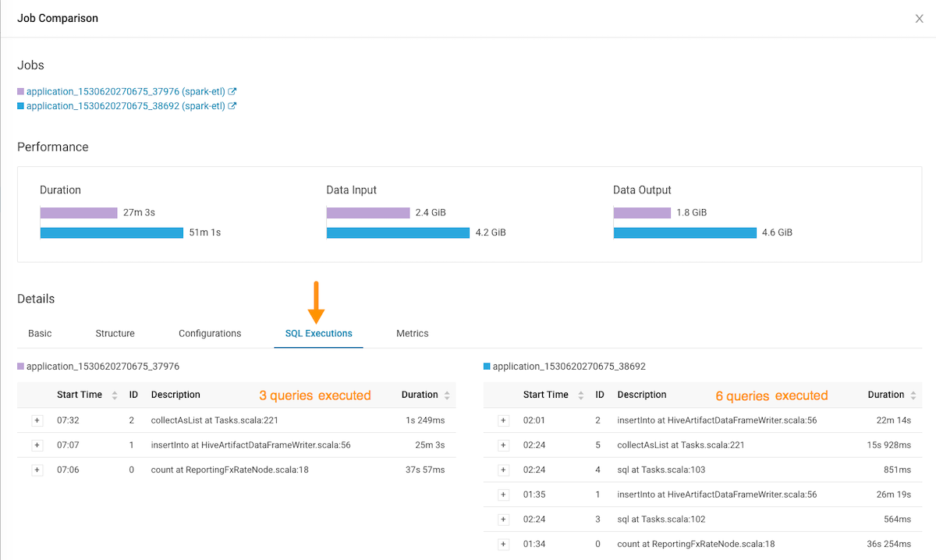The height and width of the screenshot is (560, 936).
Task: Open external link icon for application 38692
Action: [x=232, y=106]
